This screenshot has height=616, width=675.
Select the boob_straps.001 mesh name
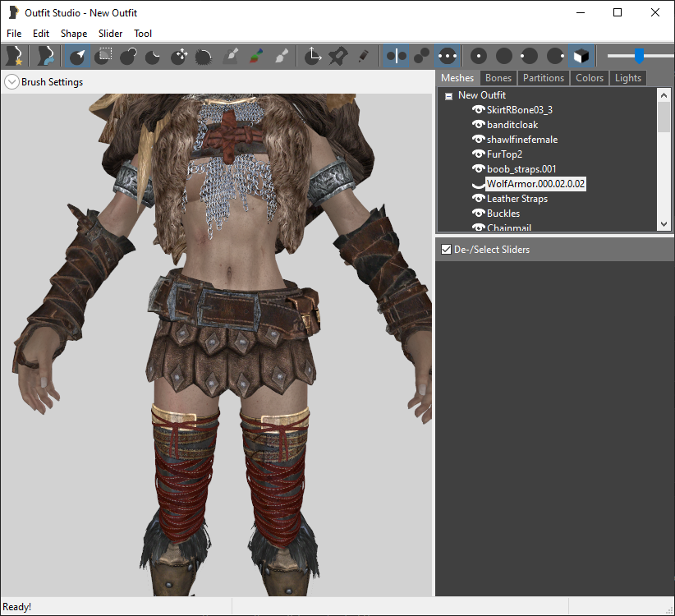click(x=521, y=168)
